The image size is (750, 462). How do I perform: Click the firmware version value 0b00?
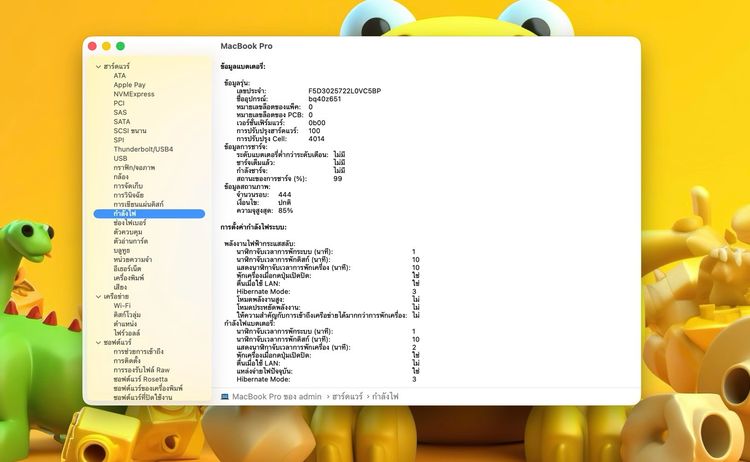pos(317,123)
